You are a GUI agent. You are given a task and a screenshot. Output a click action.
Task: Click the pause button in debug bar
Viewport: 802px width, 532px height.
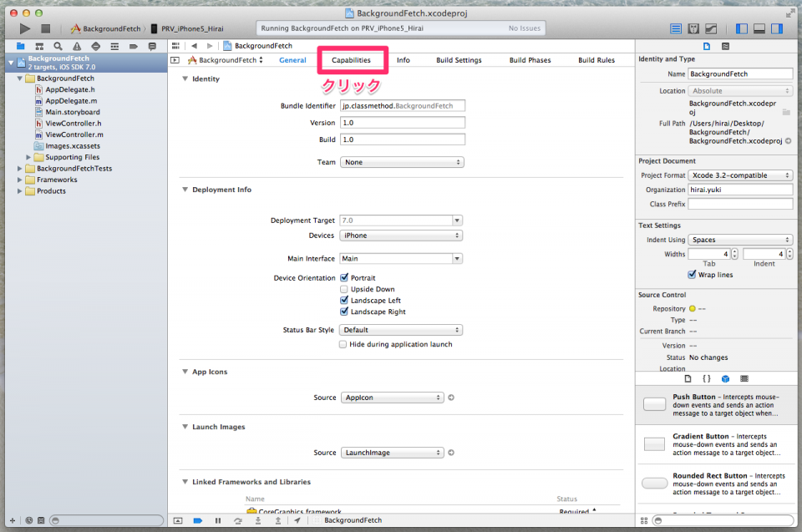[218, 520]
